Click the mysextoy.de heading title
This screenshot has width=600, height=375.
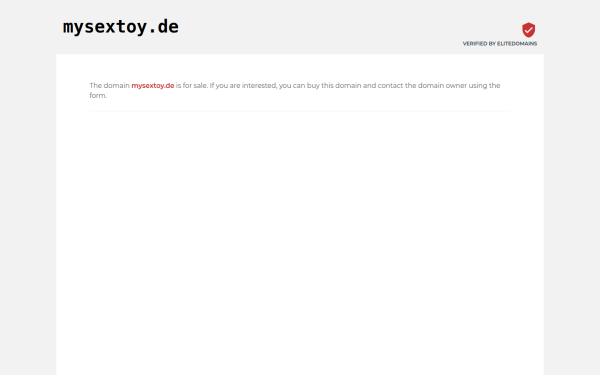pos(121,27)
